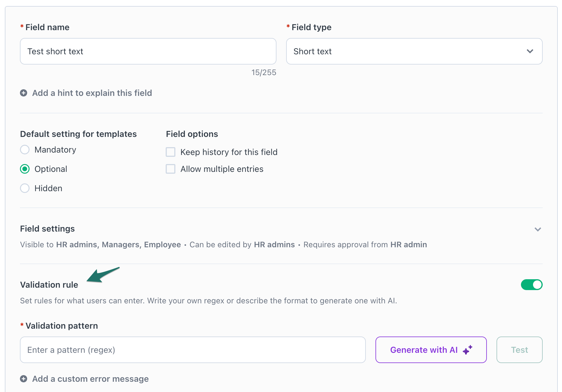Click the Field settings heading
The image size is (562, 392).
click(x=47, y=229)
